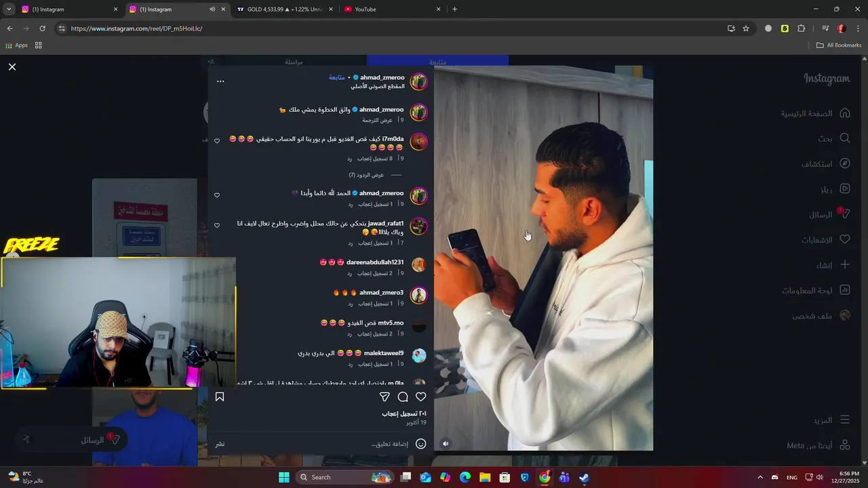Open the weather widget showing 8°C
The width and height of the screenshot is (868, 488).
point(27,477)
